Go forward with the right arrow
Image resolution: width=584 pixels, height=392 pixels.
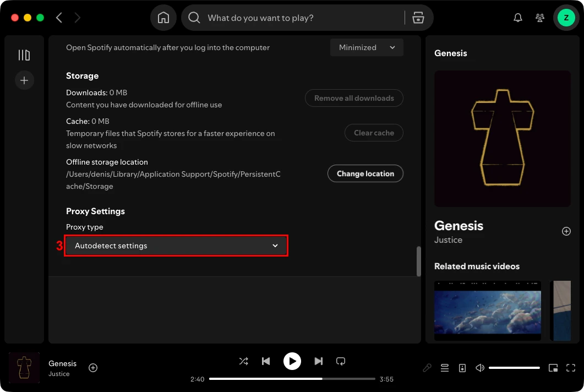[78, 18]
